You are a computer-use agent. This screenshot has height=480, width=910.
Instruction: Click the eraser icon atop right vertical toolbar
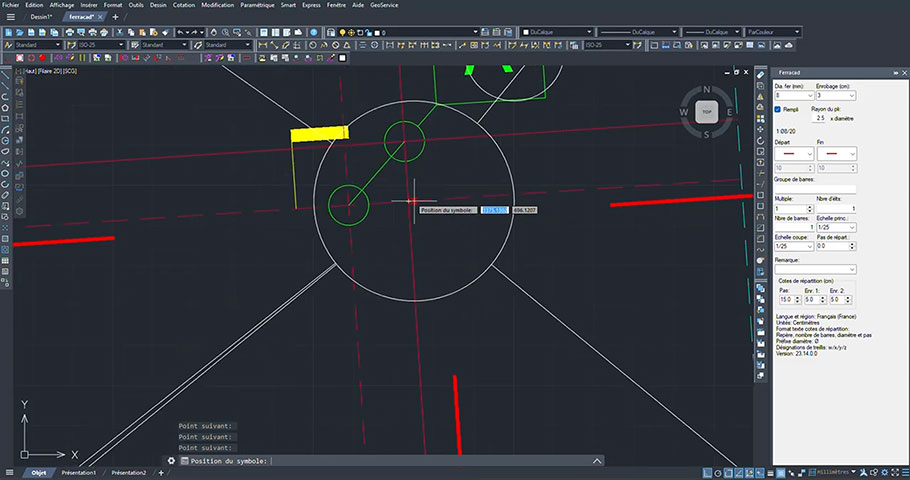click(760, 74)
